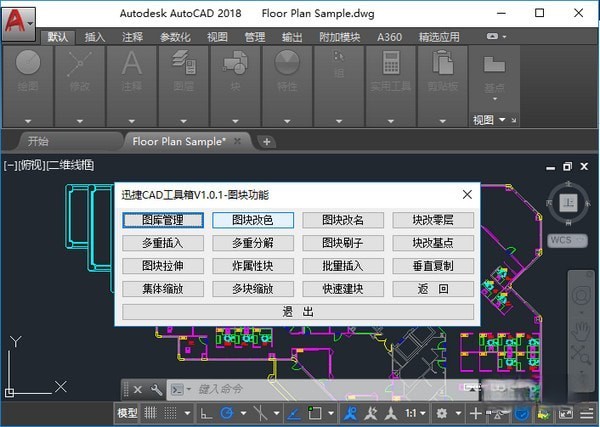Open the status bar customization hamburger menu
Screen dimensions: 600x427
(587, 413)
